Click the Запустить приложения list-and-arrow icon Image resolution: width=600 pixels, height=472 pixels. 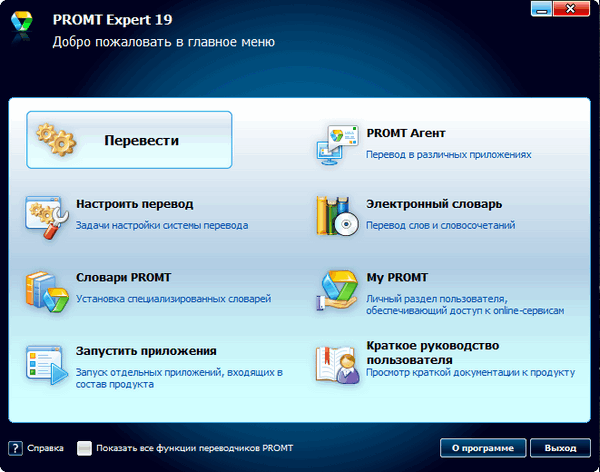pyautogui.click(x=47, y=365)
